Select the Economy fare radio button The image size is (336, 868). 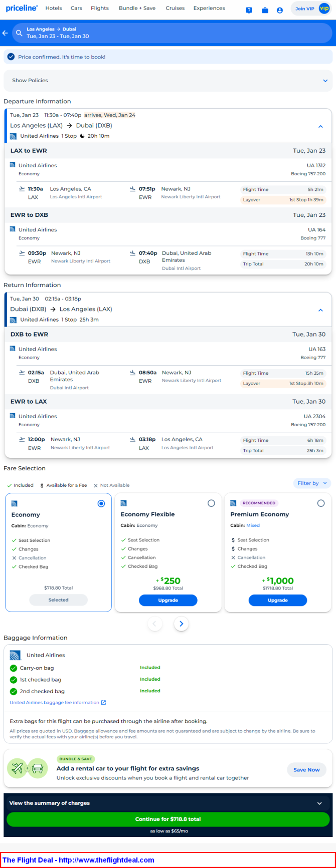pos(101,503)
